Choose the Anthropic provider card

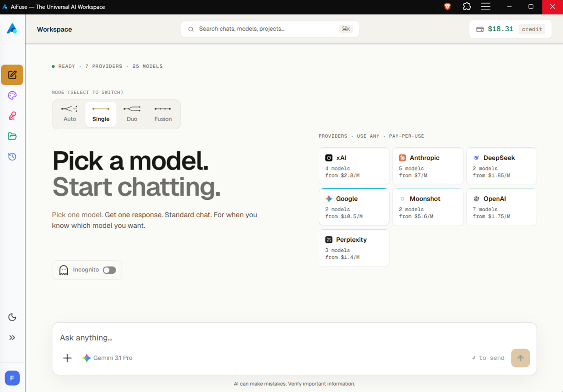(428, 166)
